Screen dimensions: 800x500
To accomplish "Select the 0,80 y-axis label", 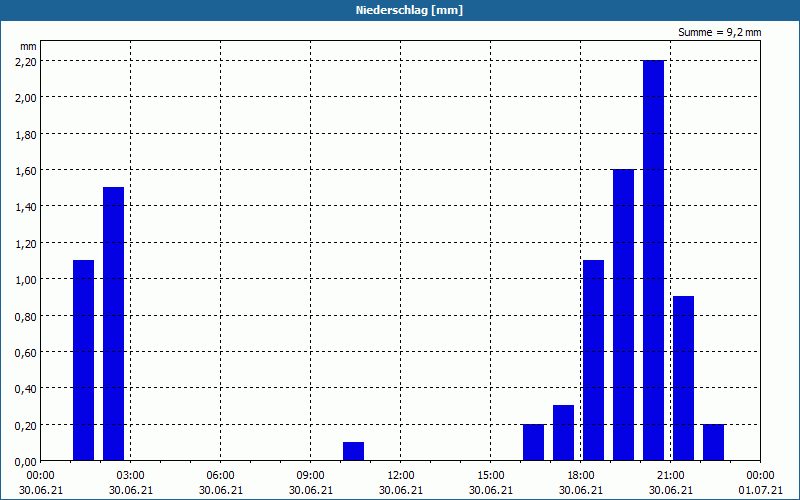I will point(26,316).
